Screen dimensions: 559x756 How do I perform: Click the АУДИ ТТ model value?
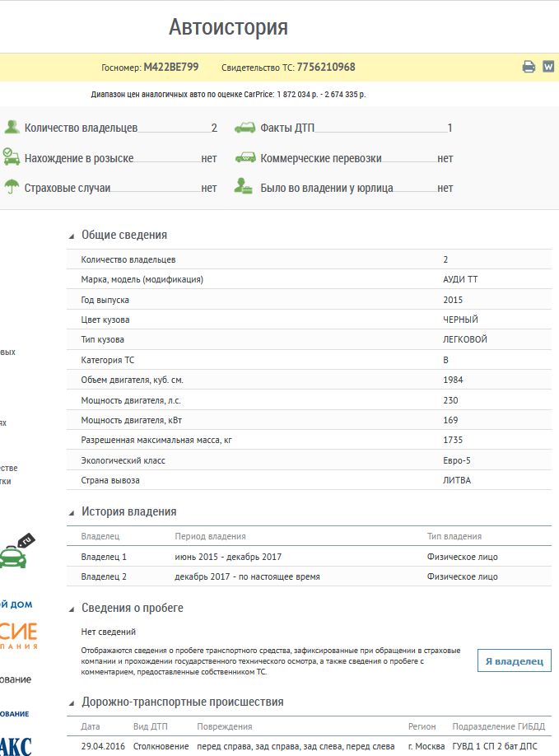click(460, 279)
